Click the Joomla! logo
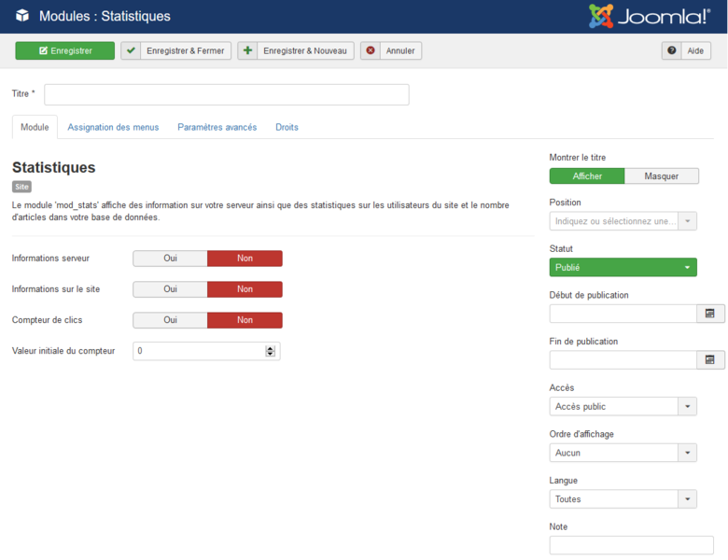The image size is (728, 560). (650, 16)
